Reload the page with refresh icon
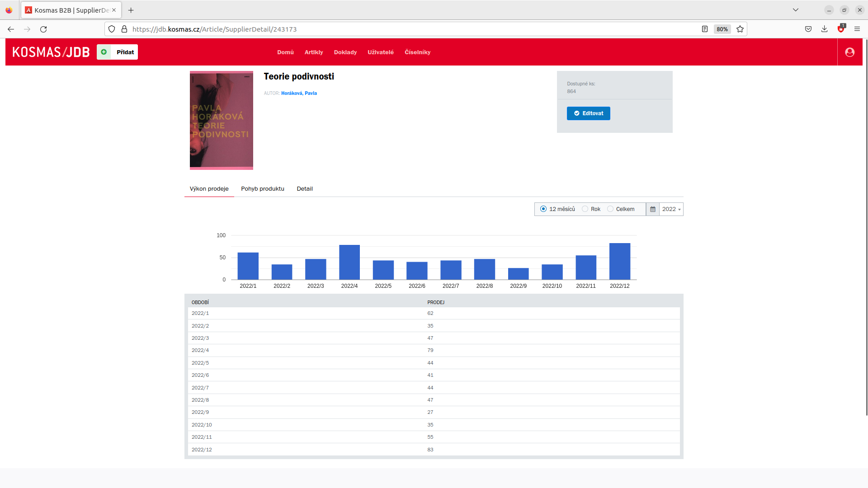The height and width of the screenshot is (488, 868). tap(43, 29)
